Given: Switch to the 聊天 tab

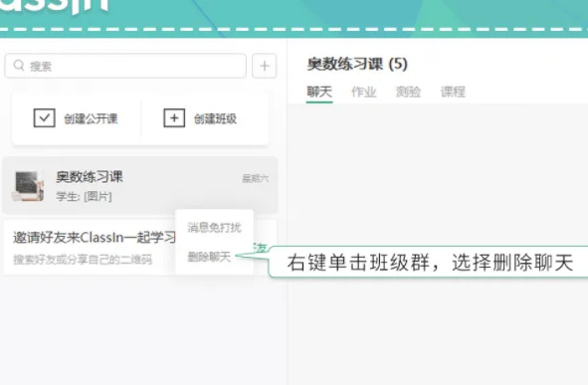Looking at the screenshot, I should (319, 92).
